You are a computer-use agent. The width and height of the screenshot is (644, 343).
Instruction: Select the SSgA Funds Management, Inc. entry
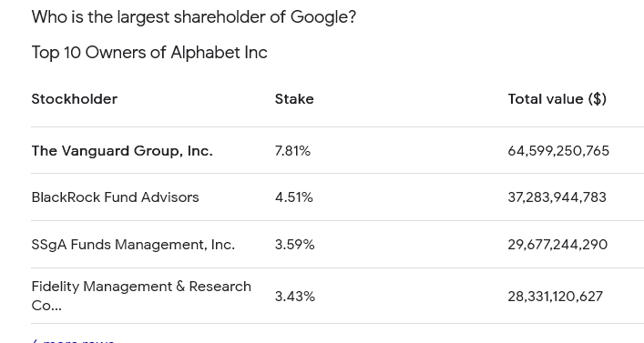click(x=133, y=245)
